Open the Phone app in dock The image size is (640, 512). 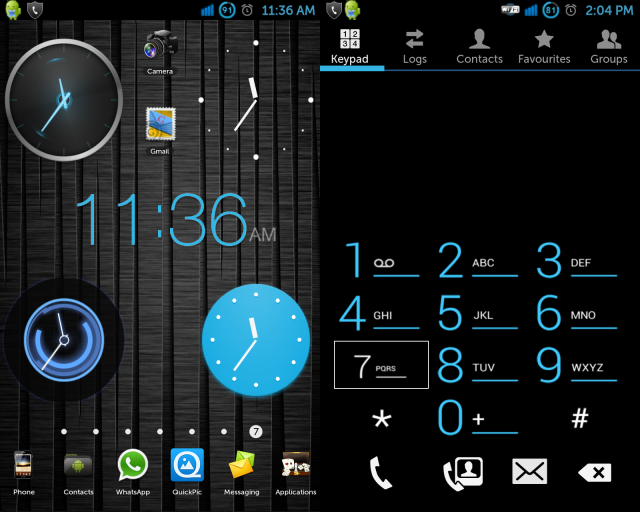tap(24, 468)
